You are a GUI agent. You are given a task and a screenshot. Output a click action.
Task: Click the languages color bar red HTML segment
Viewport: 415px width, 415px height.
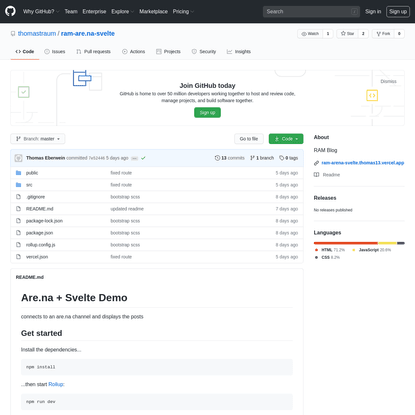346,243
